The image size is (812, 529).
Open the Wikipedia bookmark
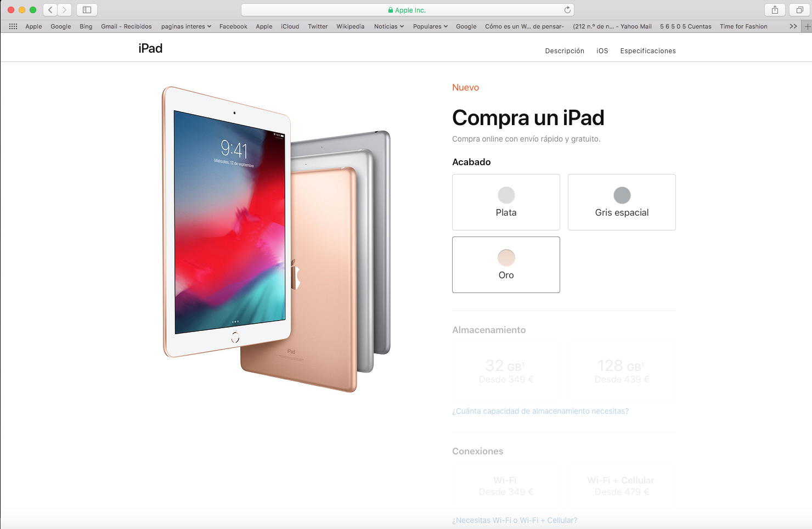pos(350,26)
